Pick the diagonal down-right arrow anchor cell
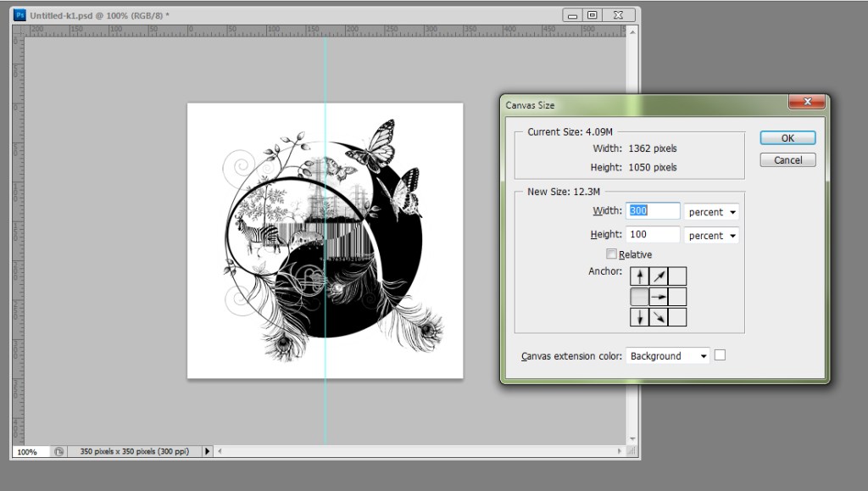The image size is (868, 491). point(659,317)
